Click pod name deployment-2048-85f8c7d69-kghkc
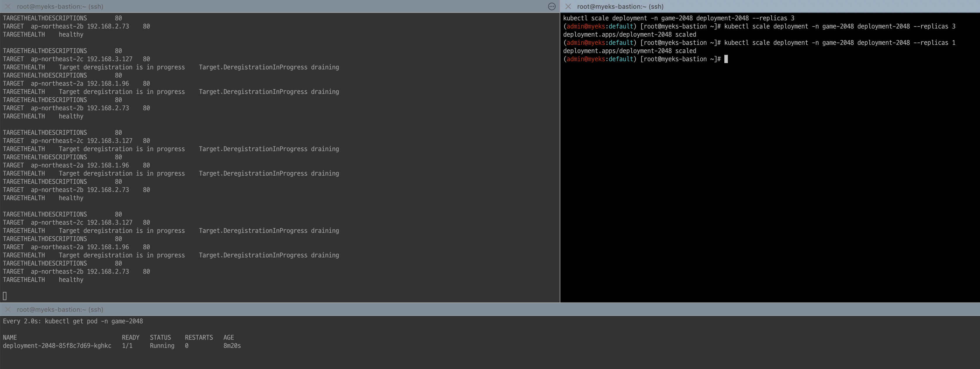Image resolution: width=980 pixels, height=369 pixels. point(57,346)
